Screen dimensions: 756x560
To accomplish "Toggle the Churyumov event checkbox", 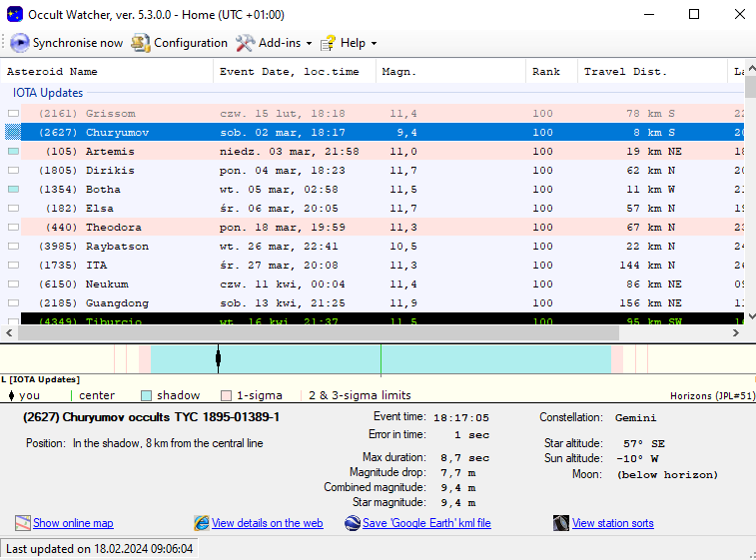I will pos(14,132).
